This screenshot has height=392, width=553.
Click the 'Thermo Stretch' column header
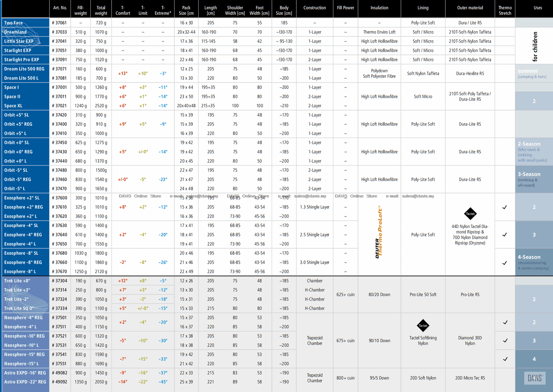[x=505, y=10]
